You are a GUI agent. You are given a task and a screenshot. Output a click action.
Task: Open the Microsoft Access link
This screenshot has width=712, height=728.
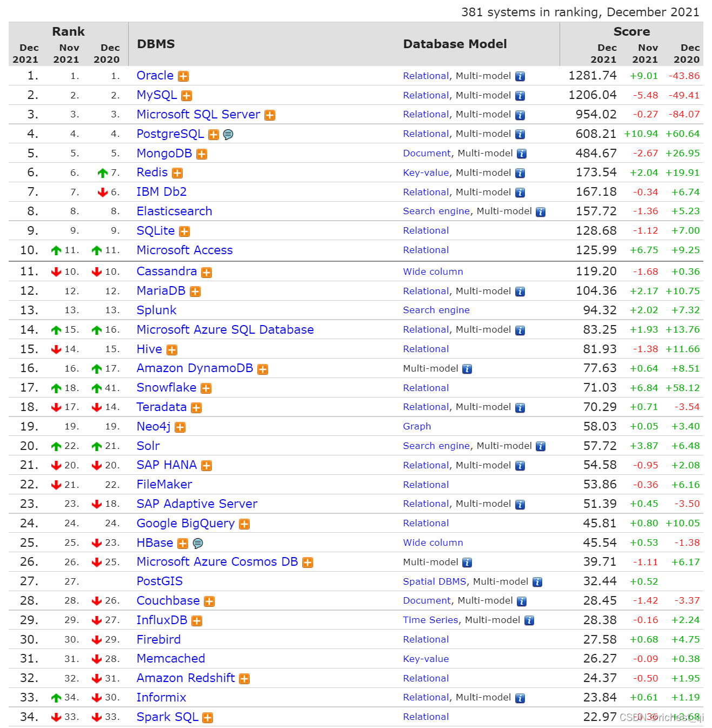[184, 250]
